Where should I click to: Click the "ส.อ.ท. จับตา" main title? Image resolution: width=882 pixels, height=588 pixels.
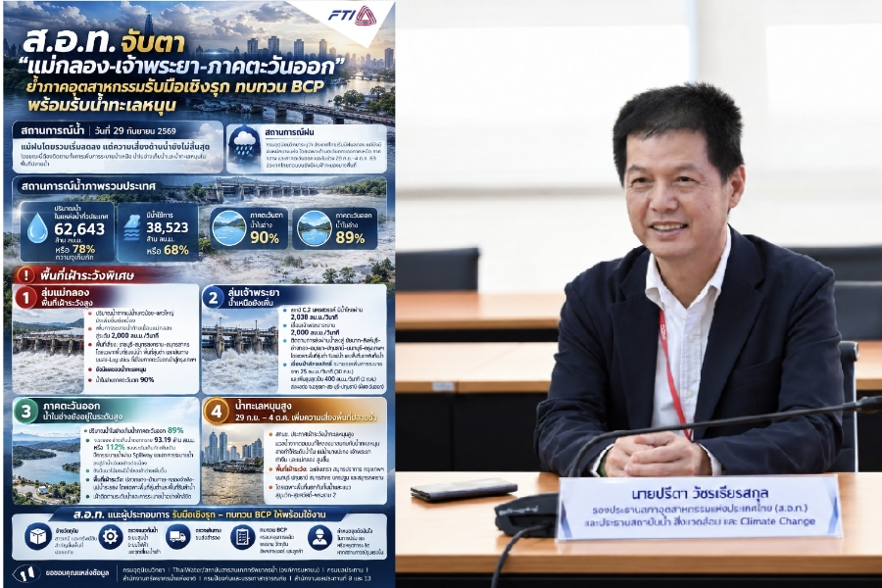[102, 41]
